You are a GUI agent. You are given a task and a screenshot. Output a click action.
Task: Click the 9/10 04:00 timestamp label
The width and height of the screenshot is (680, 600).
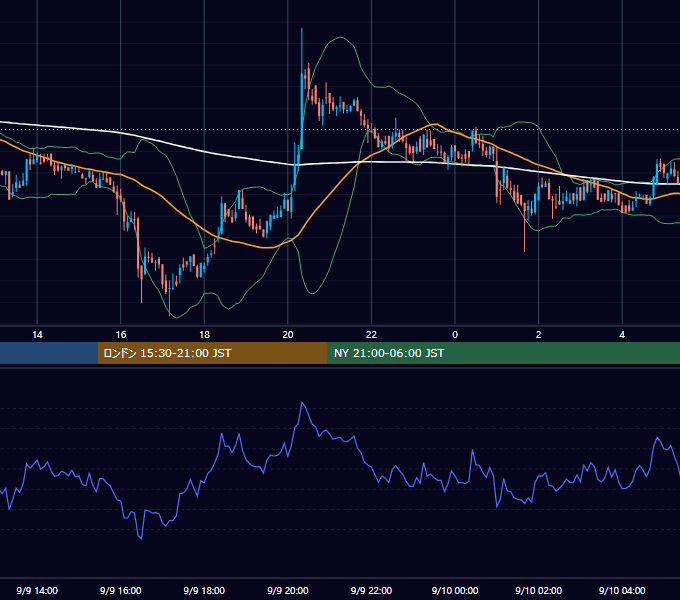point(622,590)
